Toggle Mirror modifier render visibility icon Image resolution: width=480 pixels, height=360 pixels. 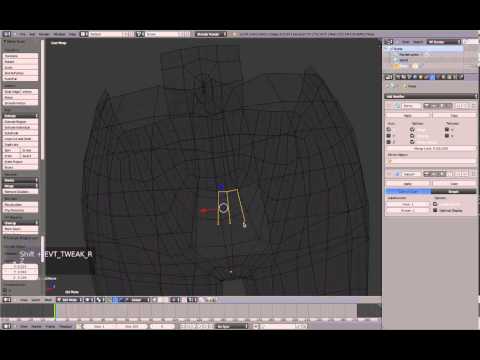point(427,106)
